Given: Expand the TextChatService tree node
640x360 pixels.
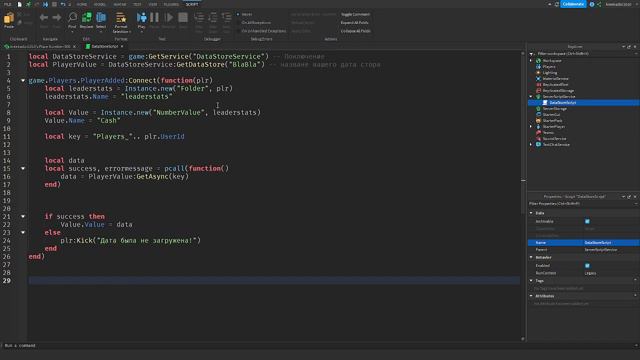Looking at the screenshot, I should [531, 144].
